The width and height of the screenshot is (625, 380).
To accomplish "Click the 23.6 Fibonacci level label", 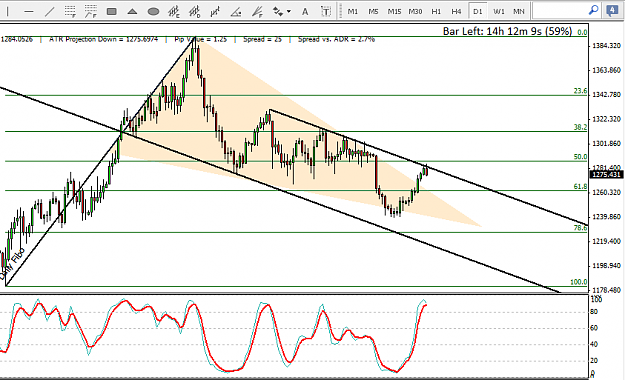I will [x=580, y=91].
